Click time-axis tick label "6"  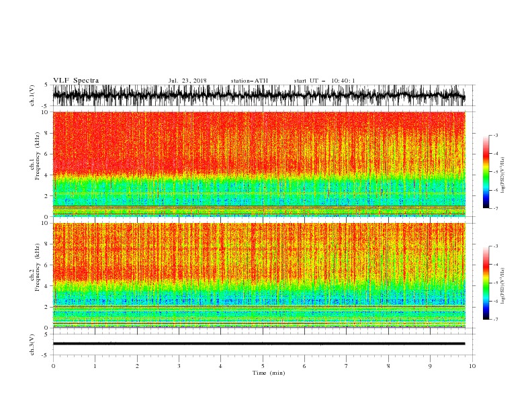pyautogui.click(x=304, y=366)
